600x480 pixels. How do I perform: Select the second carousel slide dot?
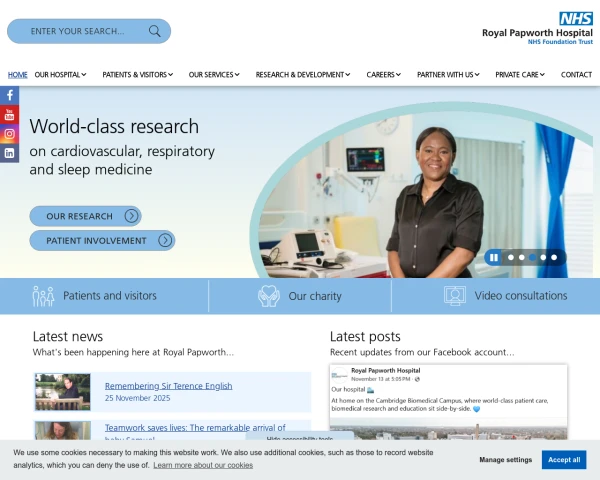522,258
